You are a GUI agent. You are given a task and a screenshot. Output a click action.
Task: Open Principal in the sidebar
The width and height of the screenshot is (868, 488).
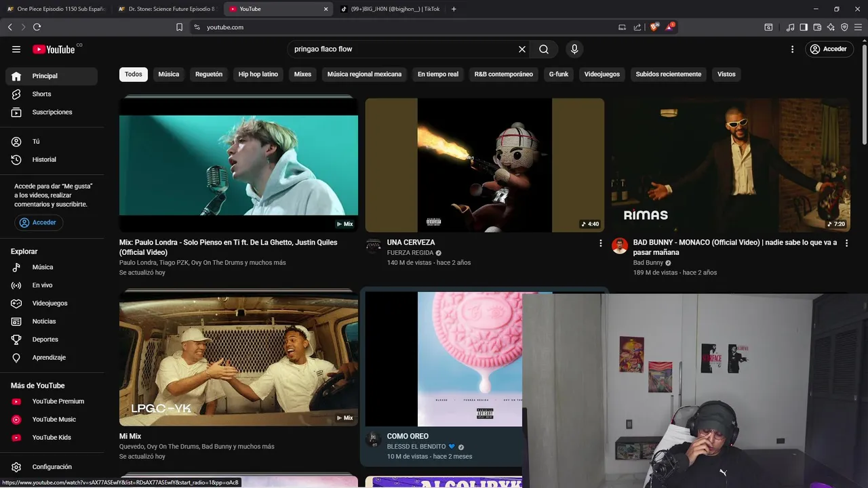pyautogui.click(x=52, y=76)
